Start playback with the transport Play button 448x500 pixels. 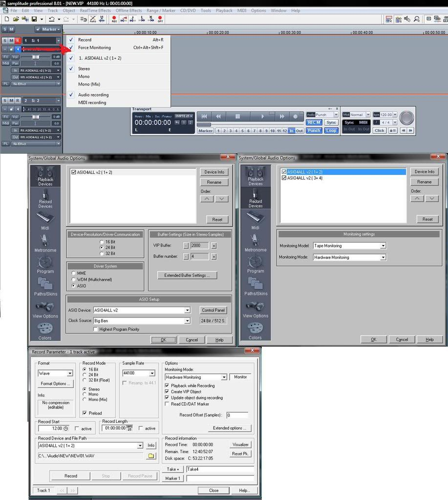click(x=262, y=116)
